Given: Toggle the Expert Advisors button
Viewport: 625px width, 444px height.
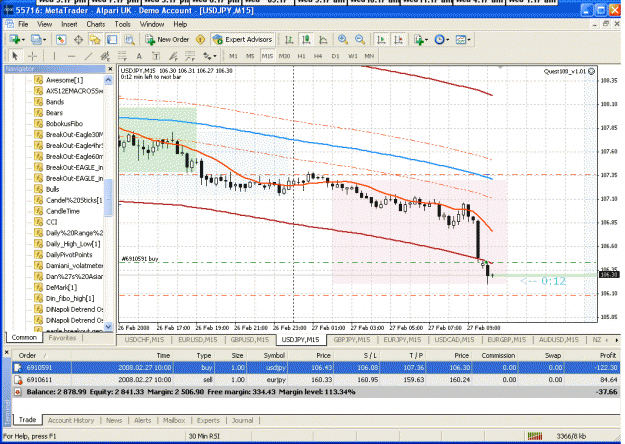Looking at the screenshot, I should tap(243, 39).
